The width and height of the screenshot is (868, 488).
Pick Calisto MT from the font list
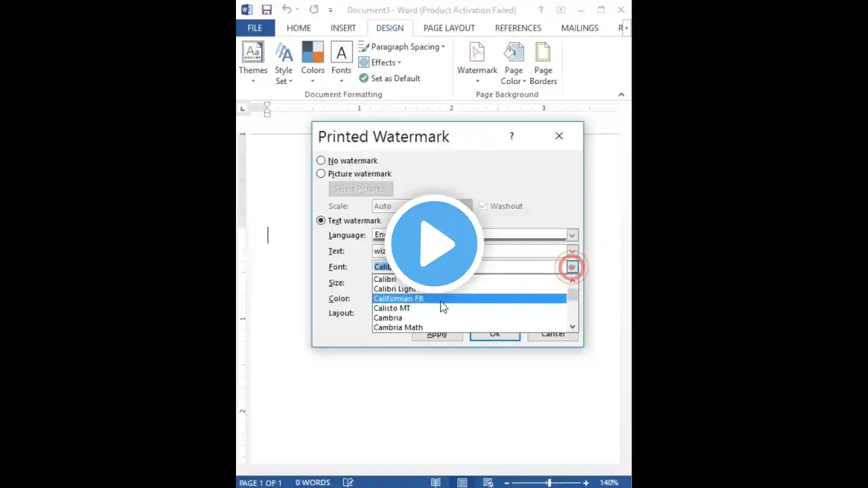point(469,308)
